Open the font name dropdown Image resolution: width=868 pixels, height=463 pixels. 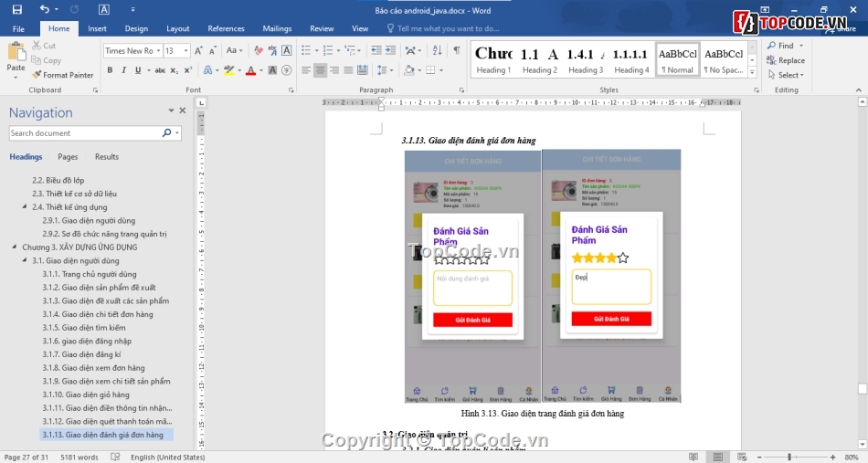(158, 51)
